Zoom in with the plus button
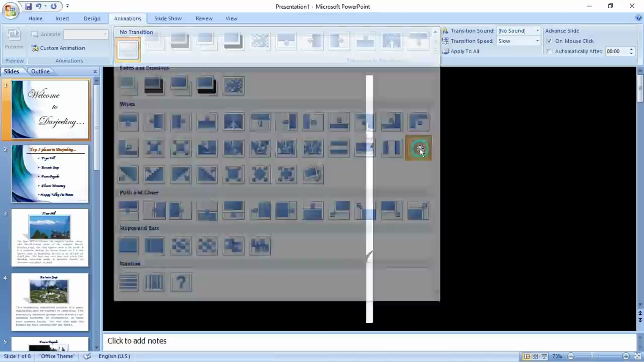Viewport: 644px width, 362px height. (626, 356)
